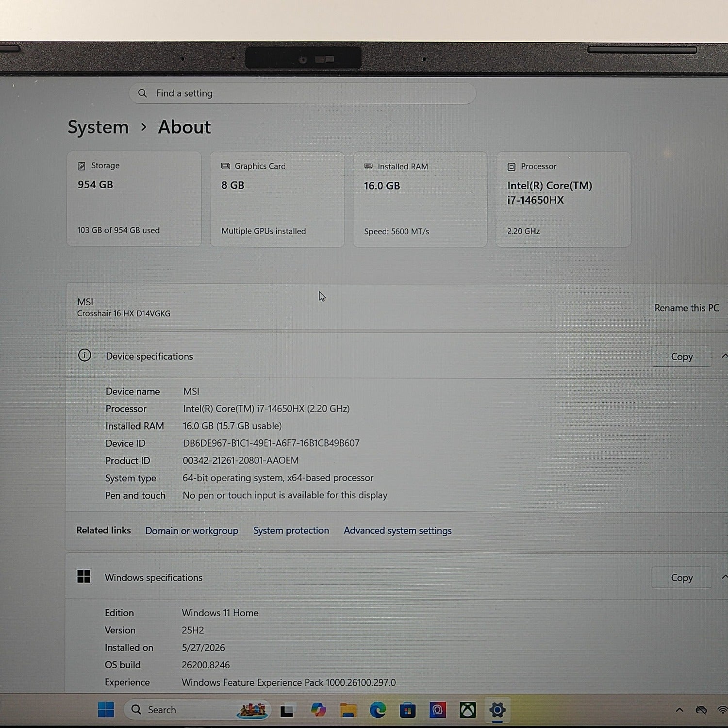The width and height of the screenshot is (728, 728).
Task: Open the Domain or workgroup link
Action: pyautogui.click(x=192, y=530)
